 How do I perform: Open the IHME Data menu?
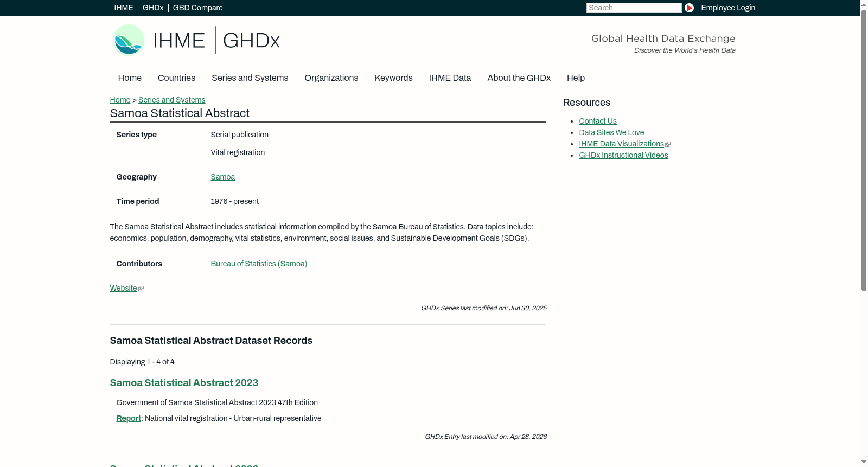tap(450, 78)
